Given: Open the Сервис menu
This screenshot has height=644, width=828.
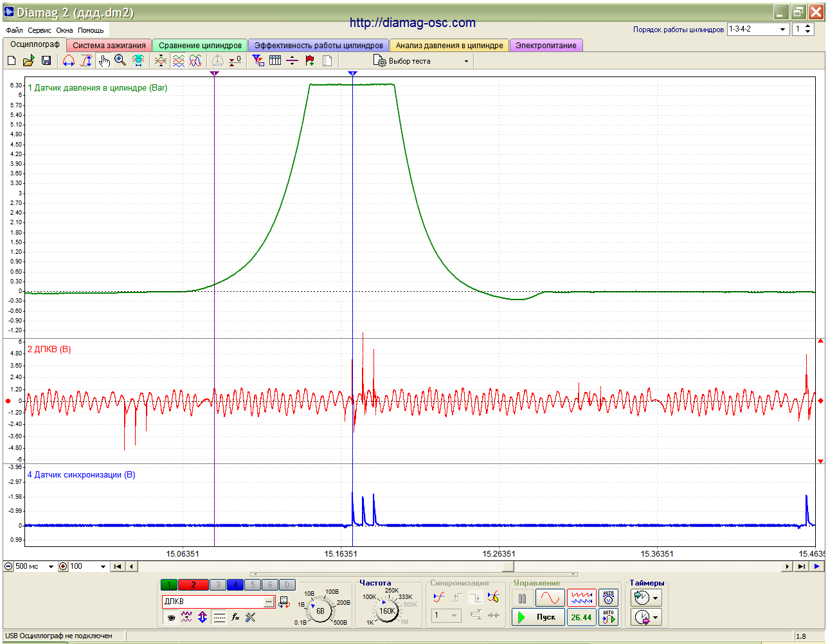Looking at the screenshot, I should pyautogui.click(x=40, y=30).
